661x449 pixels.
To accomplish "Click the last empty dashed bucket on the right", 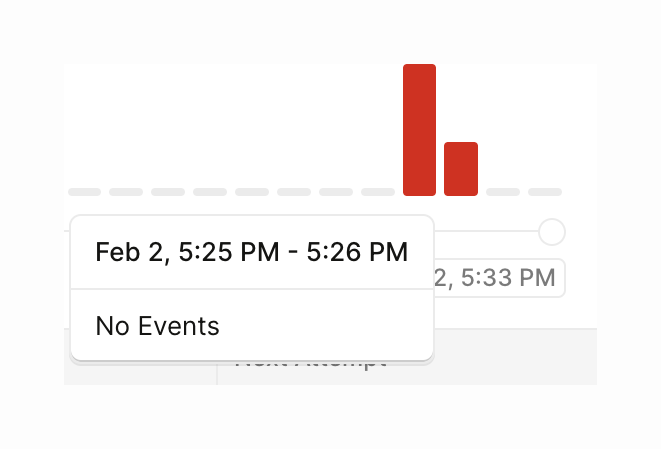I will pos(545,191).
